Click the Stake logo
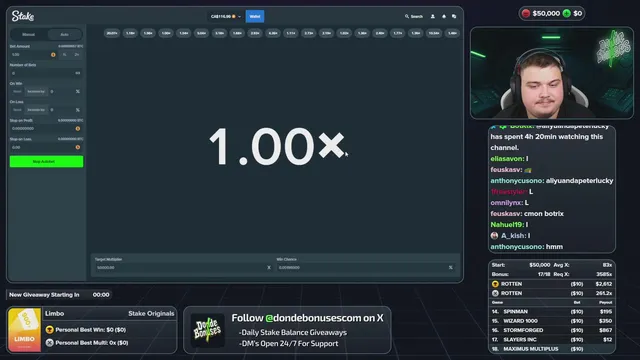640x360 pixels. pyautogui.click(x=23, y=16)
